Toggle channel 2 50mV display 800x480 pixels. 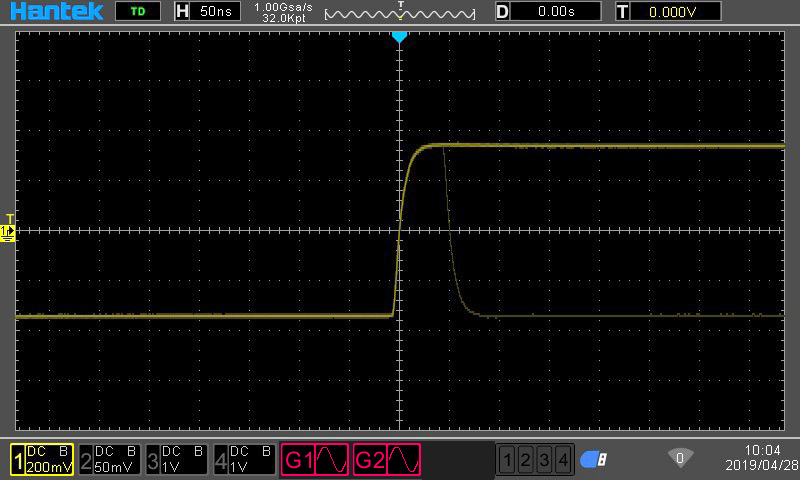pos(110,459)
